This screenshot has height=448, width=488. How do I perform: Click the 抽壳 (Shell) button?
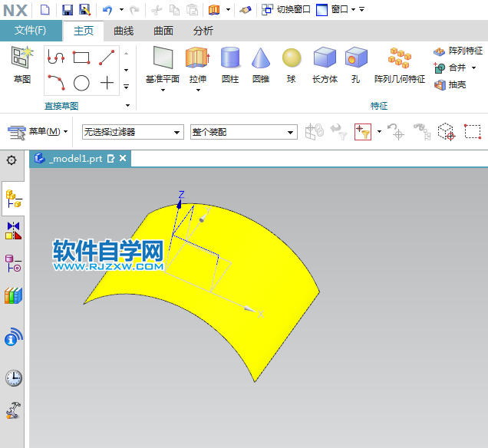451,85
